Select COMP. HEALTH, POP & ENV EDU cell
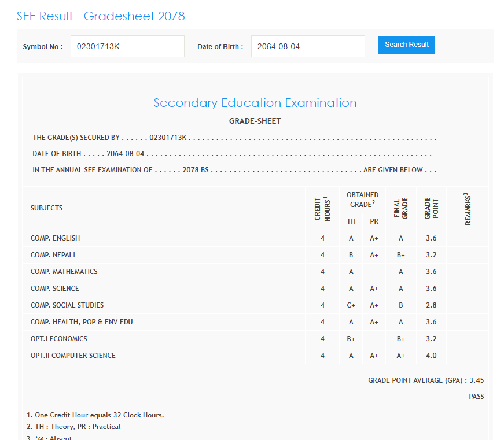 [82, 322]
